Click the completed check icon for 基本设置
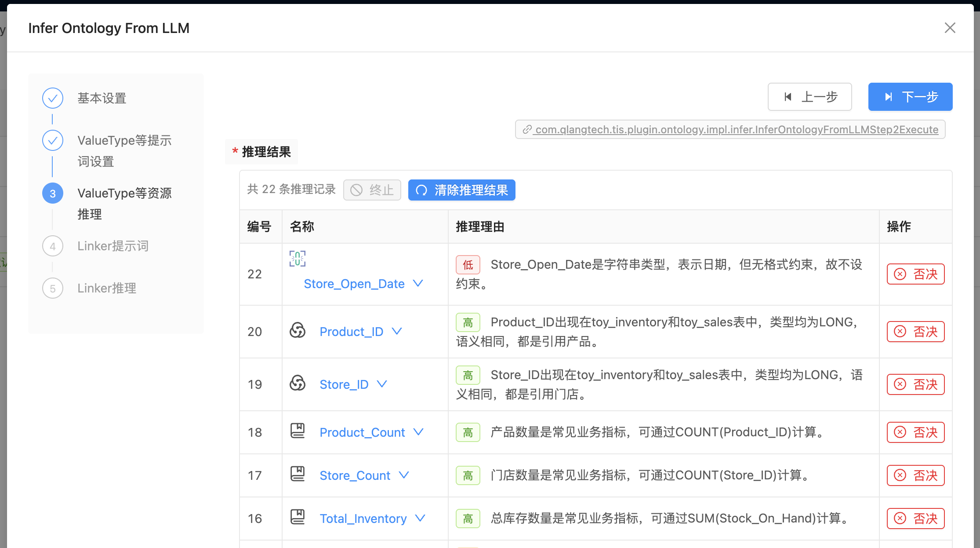Image resolution: width=980 pixels, height=548 pixels. [53, 98]
